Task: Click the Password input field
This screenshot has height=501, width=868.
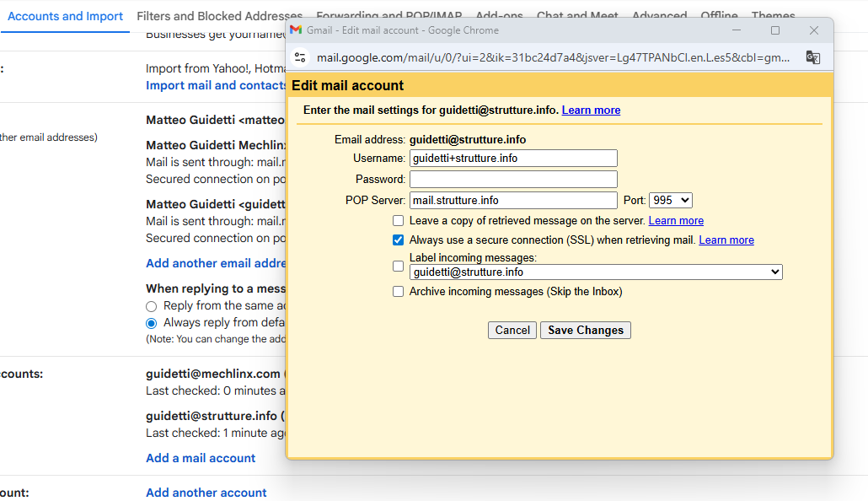Action: pyautogui.click(x=513, y=180)
